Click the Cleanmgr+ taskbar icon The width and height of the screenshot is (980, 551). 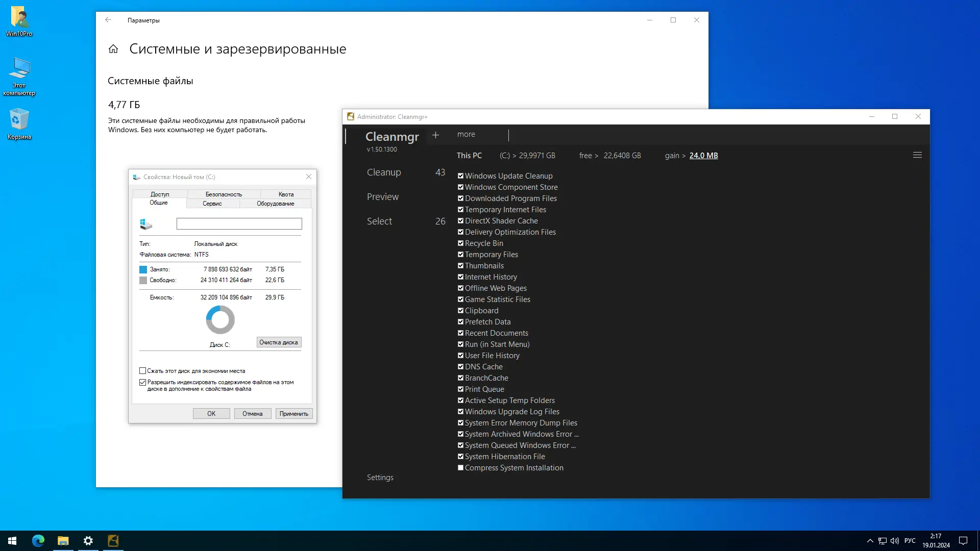coord(113,541)
